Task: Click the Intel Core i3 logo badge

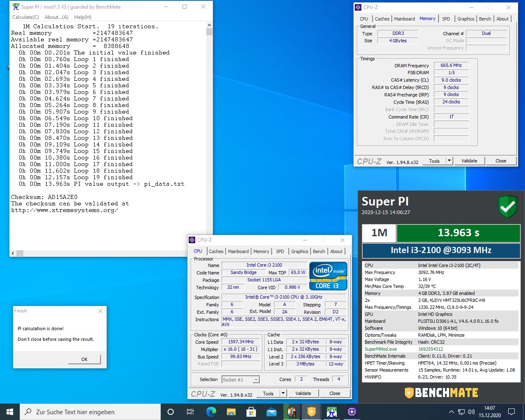Action: tap(328, 276)
